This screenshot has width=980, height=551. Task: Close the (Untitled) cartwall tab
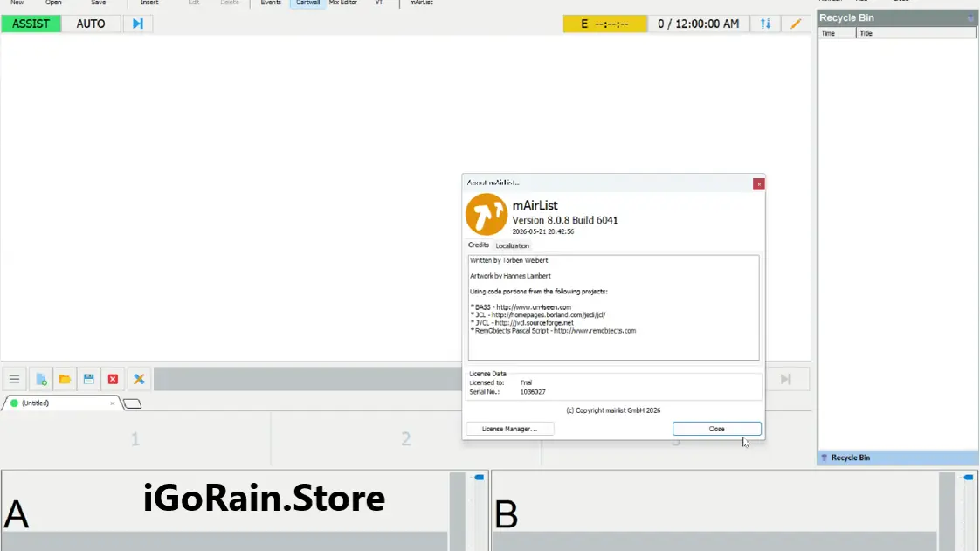[113, 403]
